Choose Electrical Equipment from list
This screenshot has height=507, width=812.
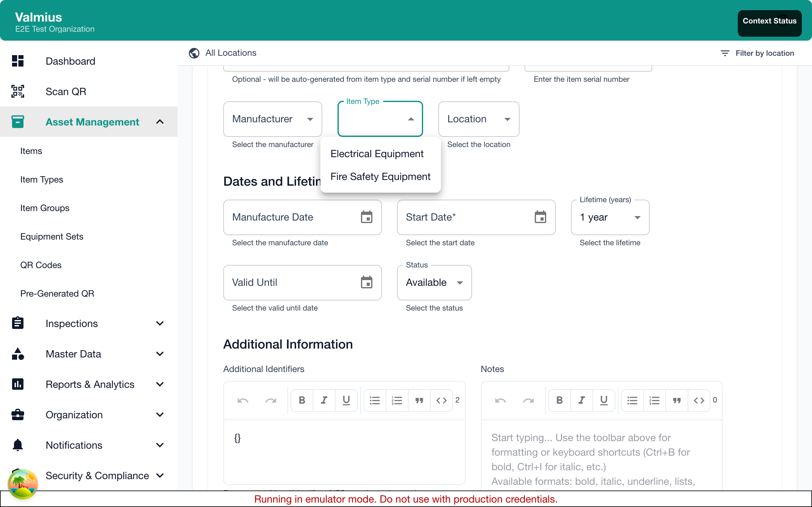[377, 154]
